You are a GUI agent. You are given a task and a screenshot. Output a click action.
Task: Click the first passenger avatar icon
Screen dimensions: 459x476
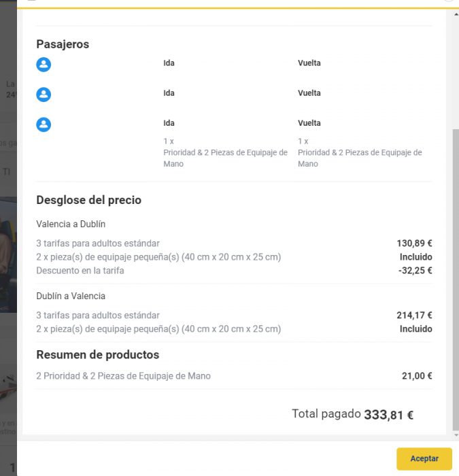click(44, 65)
